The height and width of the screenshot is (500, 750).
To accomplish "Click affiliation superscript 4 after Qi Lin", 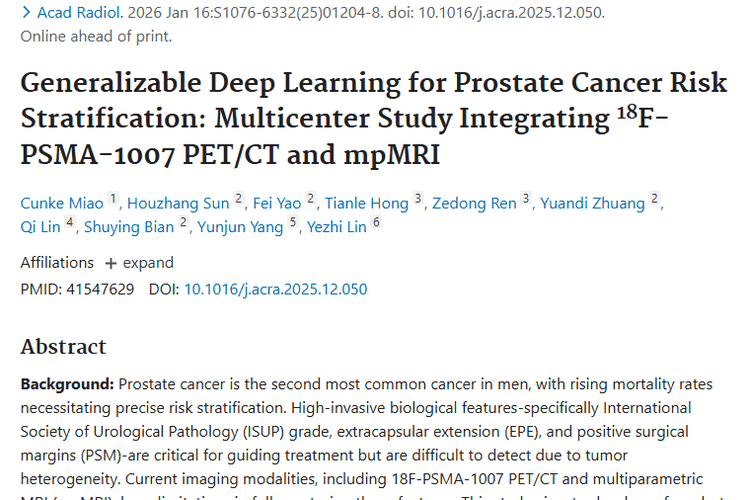I will (x=70, y=222).
